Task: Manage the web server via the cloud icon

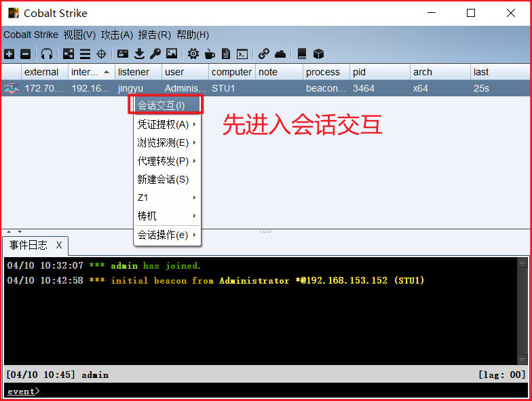Action: (280, 54)
